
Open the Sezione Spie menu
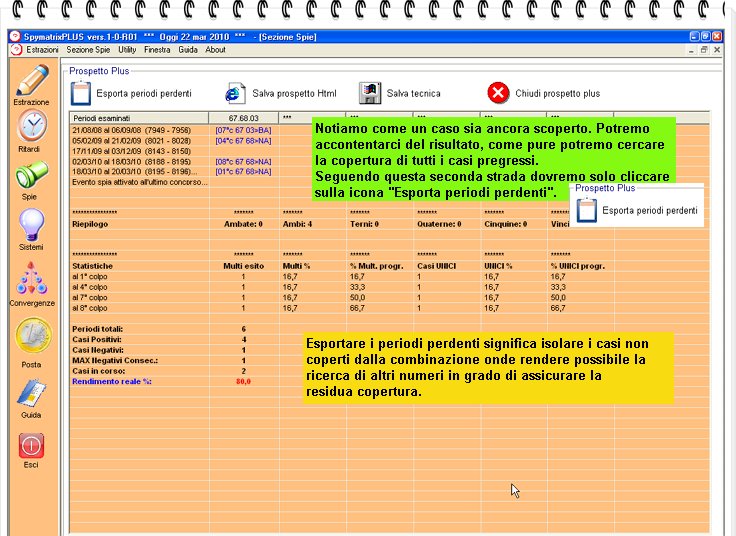(88, 50)
